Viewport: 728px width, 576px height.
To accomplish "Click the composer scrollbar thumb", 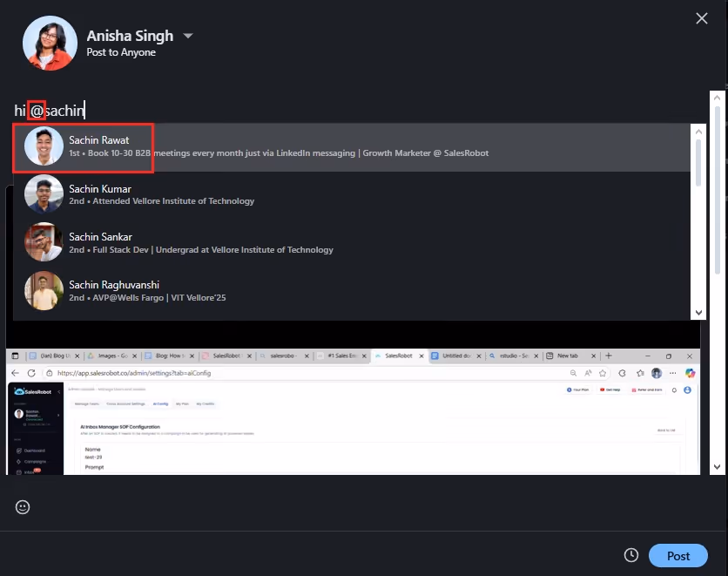I will click(717, 191).
